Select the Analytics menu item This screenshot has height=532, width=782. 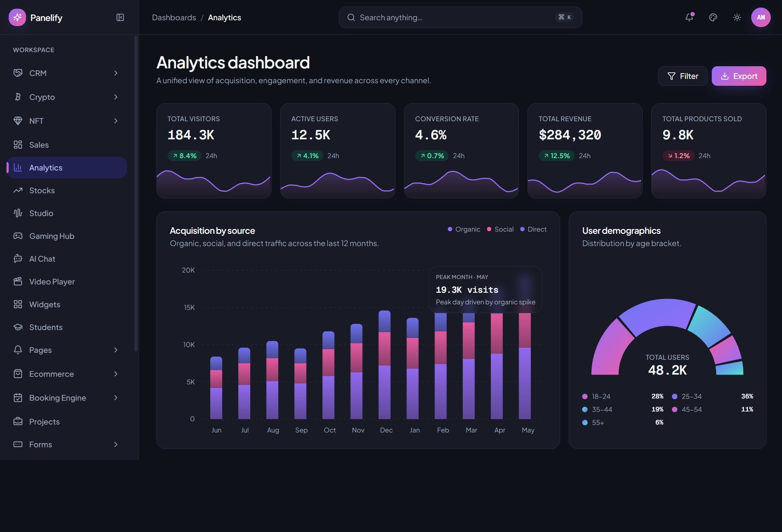(x=67, y=168)
